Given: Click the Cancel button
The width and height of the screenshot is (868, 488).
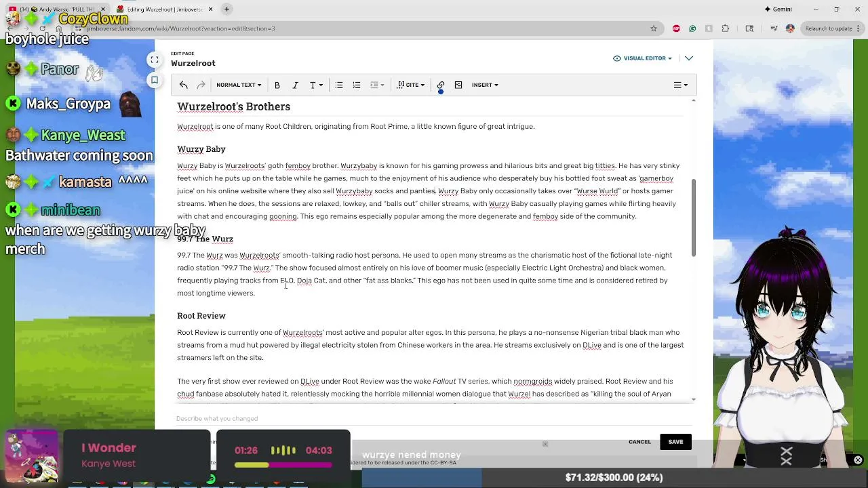Looking at the screenshot, I should click(639, 442).
